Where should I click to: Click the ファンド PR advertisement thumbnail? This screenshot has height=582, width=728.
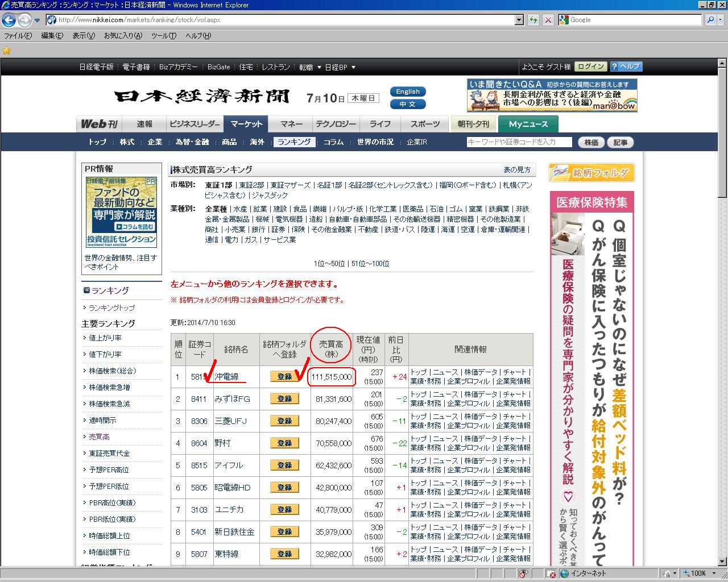(x=121, y=212)
